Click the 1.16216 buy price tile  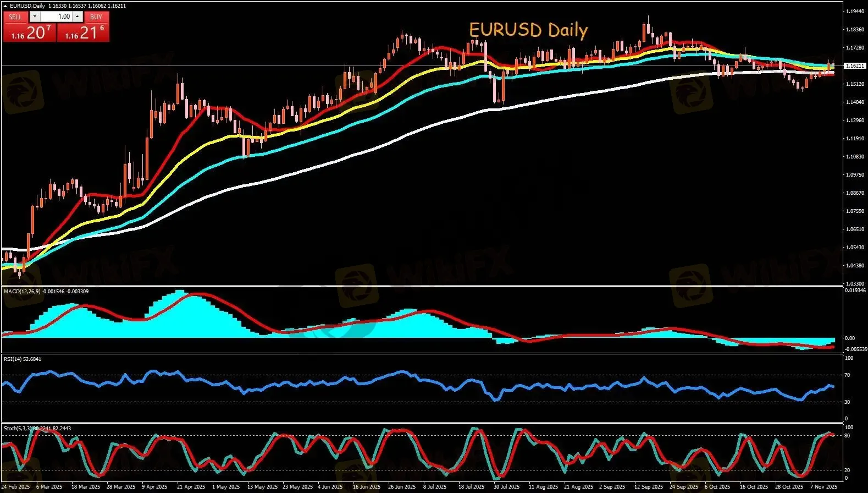(83, 33)
